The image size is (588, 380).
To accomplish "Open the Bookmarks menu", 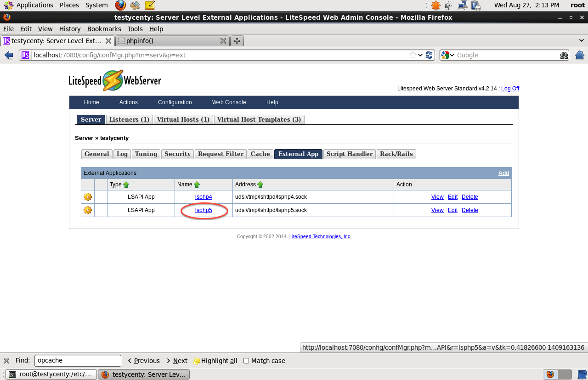I will [104, 29].
